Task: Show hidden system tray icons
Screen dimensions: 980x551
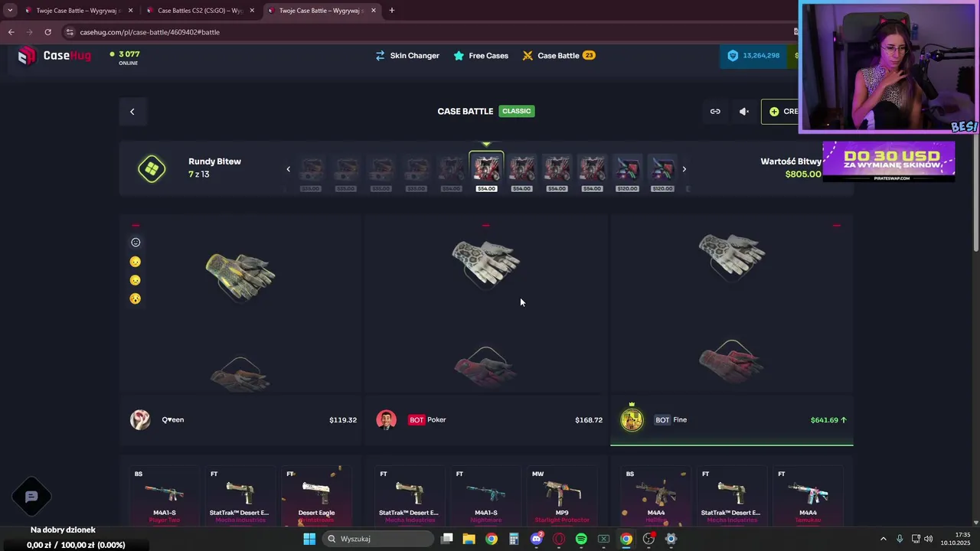Action: tap(883, 539)
